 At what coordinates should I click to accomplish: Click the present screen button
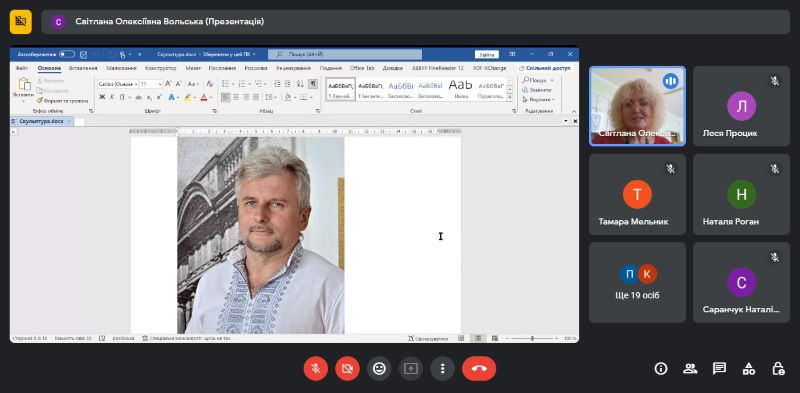point(411,369)
